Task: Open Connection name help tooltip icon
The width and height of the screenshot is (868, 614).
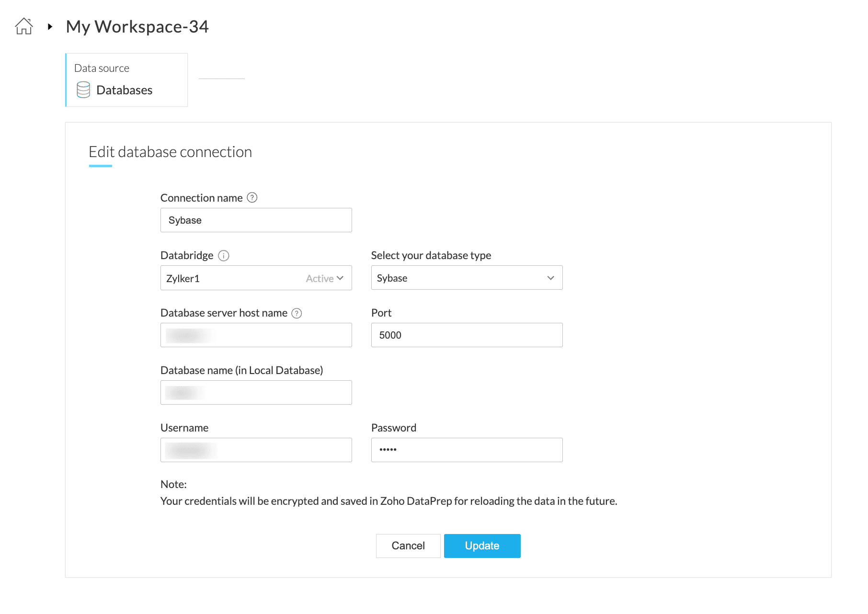Action: [252, 198]
